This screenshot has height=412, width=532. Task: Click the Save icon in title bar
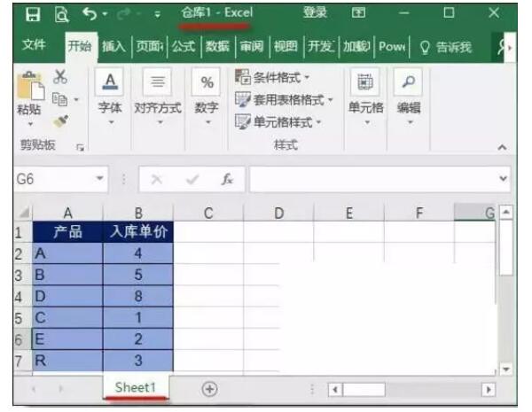point(33,14)
